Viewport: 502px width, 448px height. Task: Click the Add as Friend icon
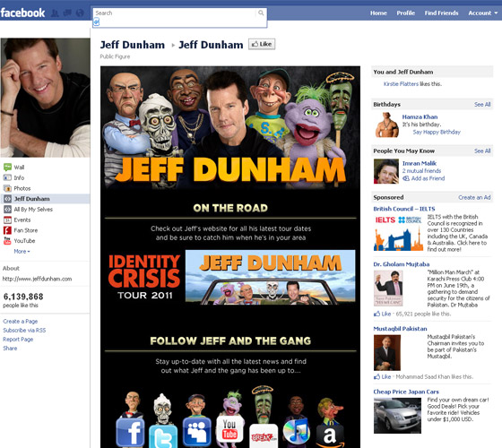point(406,178)
